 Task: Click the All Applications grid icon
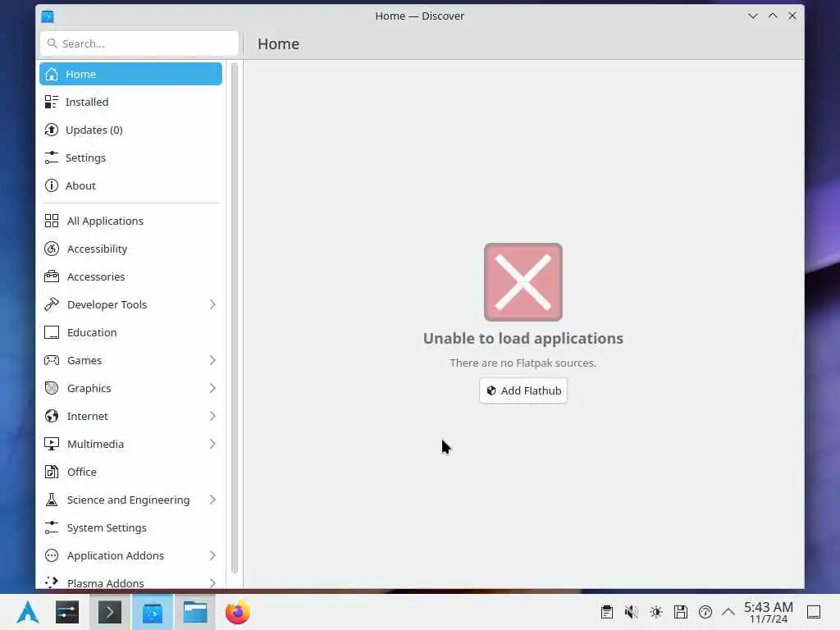point(52,221)
